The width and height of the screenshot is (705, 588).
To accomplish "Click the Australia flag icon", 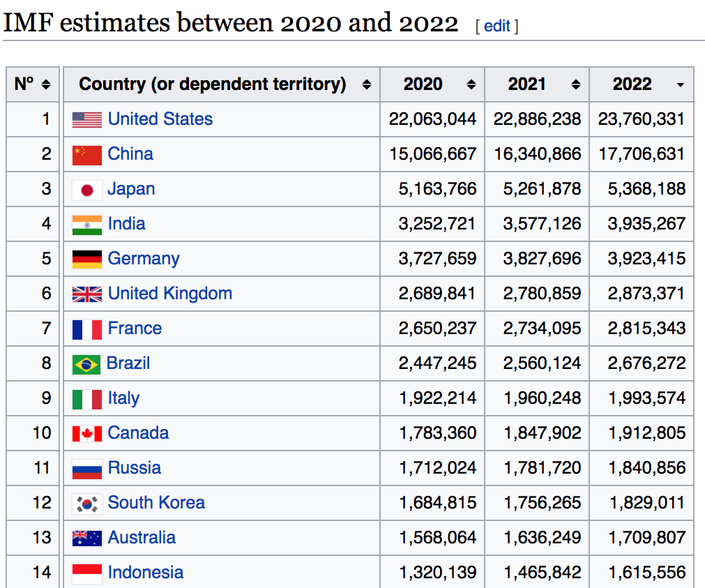I will pyautogui.click(x=87, y=538).
